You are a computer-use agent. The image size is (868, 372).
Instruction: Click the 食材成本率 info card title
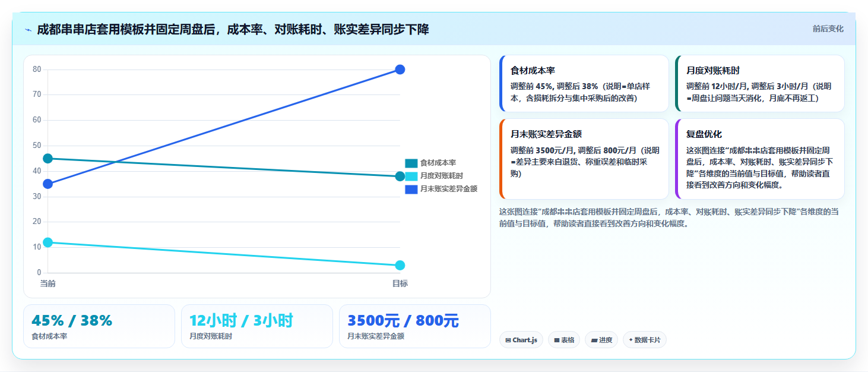point(533,70)
